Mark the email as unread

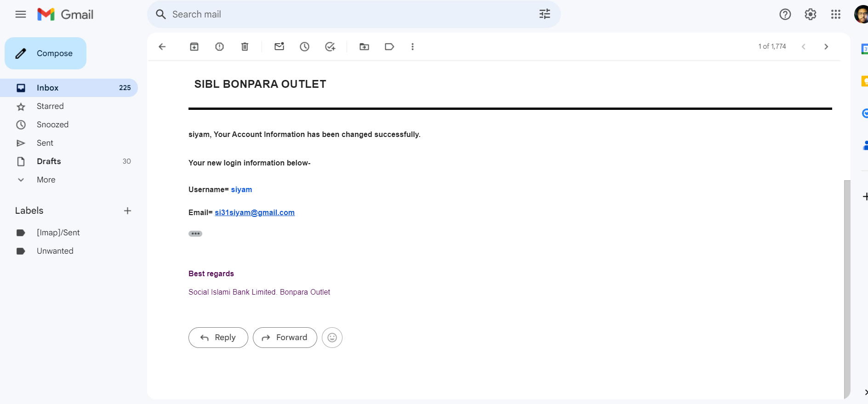(279, 46)
